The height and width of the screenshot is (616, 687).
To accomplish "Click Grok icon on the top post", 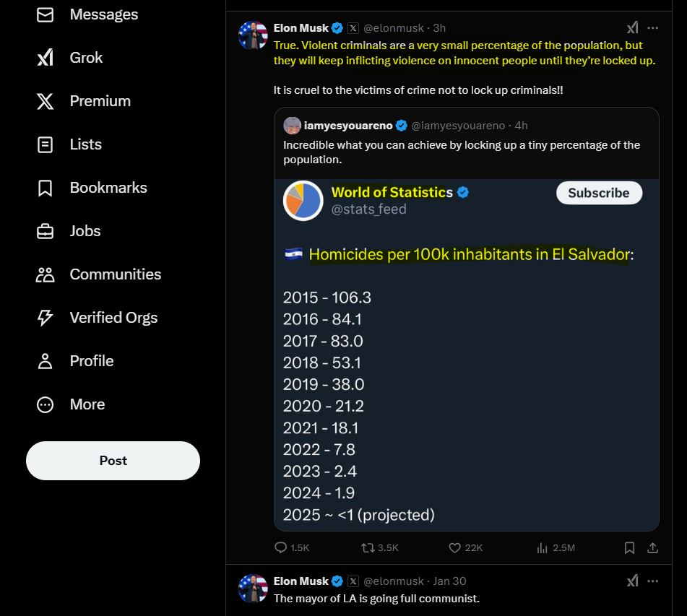I will point(633,28).
